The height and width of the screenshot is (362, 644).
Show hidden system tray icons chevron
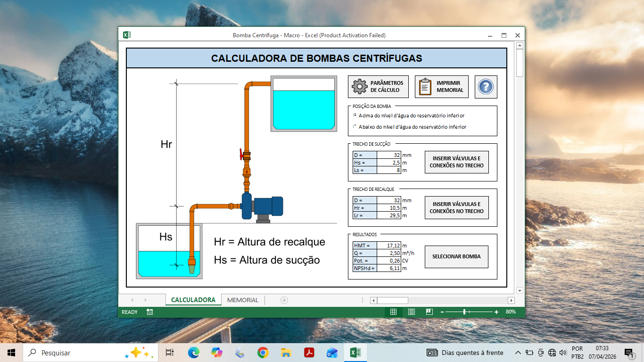click(x=518, y=353)
